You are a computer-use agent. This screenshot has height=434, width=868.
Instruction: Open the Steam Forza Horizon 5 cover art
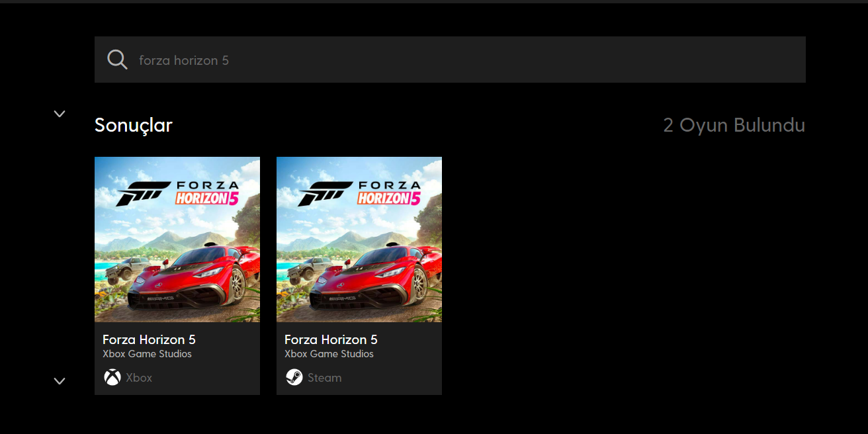(x=359, y=239)
